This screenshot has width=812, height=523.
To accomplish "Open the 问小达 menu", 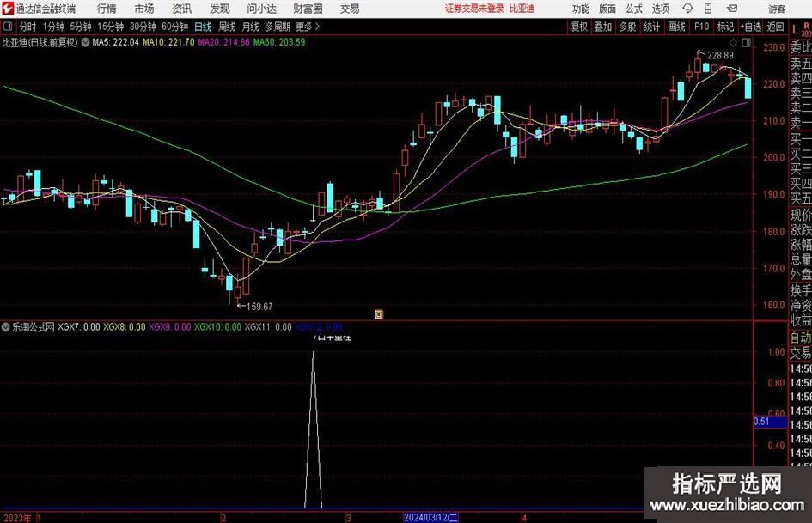I will tap(261, 9).
